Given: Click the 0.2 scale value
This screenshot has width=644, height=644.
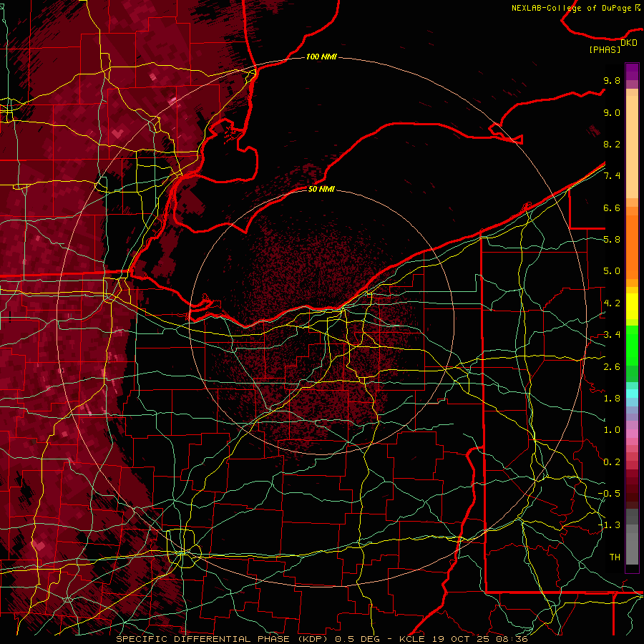Looking at the screenshot, I should coord(612,462).
